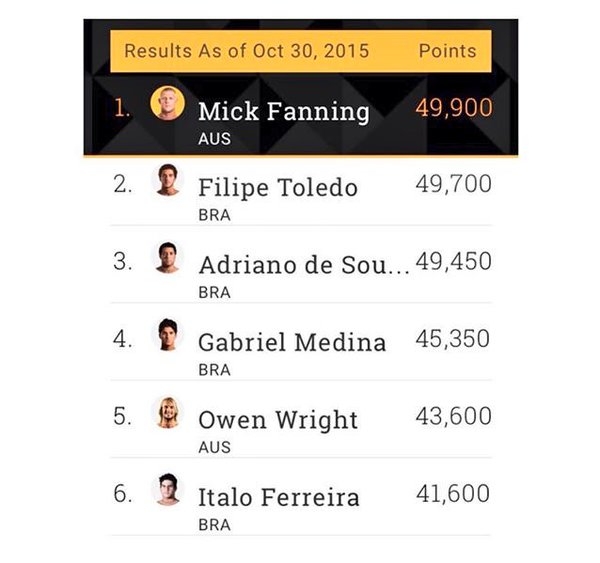
Task: Click the Results As of Oct 30, 2015 header
Action: [246, 51]
